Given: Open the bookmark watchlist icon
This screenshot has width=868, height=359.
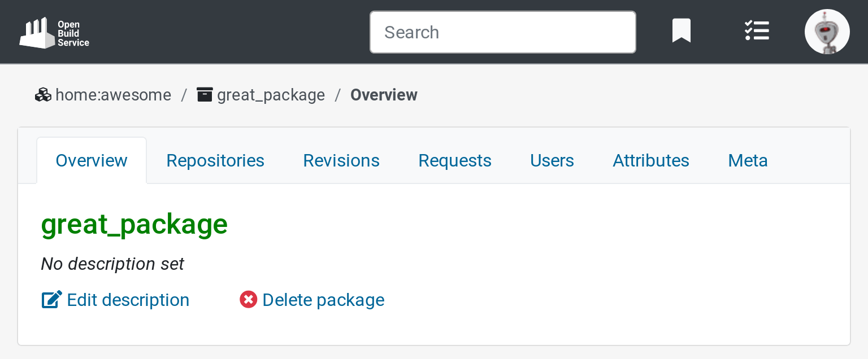Looking at the screenshot, I should 681,31.
